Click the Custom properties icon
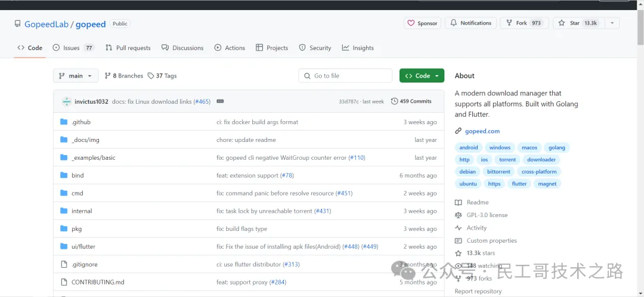The height and width of the screenshot is (297, 644). pos(459,240)
